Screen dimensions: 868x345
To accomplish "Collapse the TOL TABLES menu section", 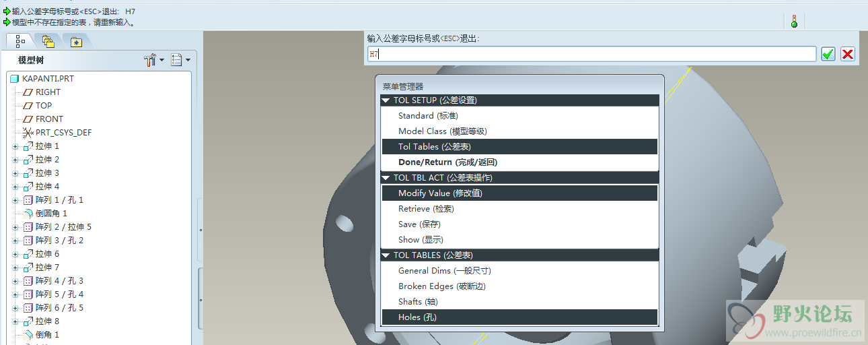I will 386,255.
